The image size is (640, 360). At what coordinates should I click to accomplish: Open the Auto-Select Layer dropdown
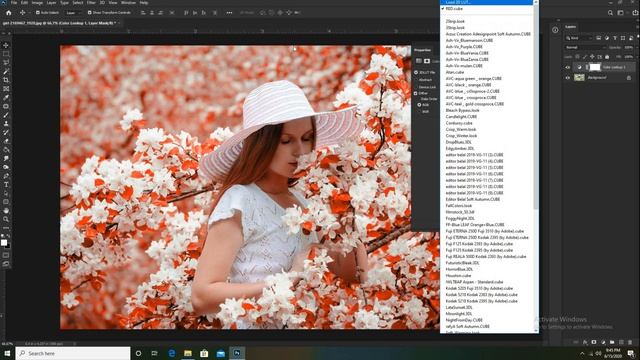pyautogui.click(x=73, y=13)
